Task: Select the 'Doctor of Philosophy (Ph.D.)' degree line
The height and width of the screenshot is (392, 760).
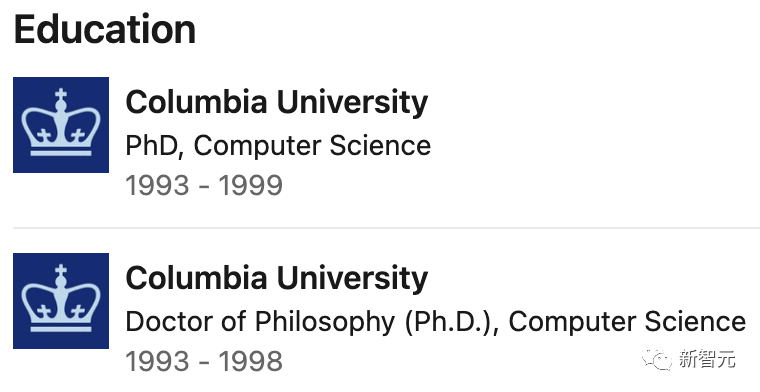Action: tap(435, 322)
